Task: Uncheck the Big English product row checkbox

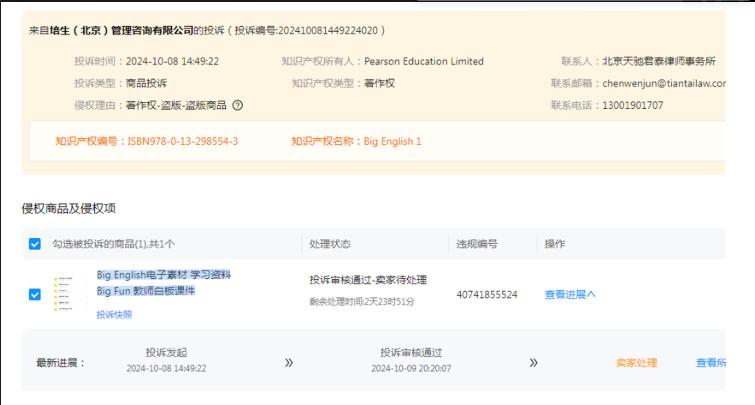Action: (36, 294)
